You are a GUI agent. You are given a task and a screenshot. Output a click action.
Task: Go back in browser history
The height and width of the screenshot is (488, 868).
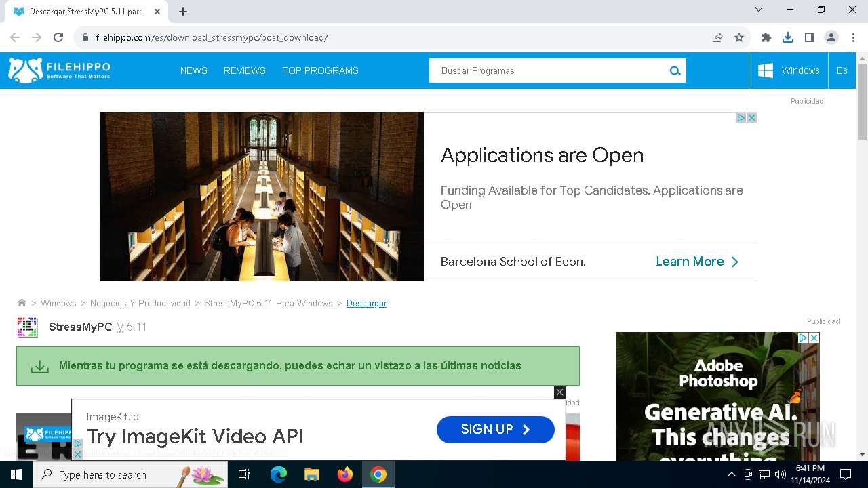(15, 37)
